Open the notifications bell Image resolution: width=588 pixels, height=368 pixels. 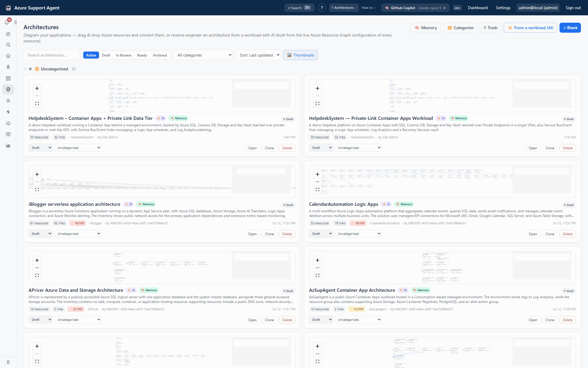point(7,22)
